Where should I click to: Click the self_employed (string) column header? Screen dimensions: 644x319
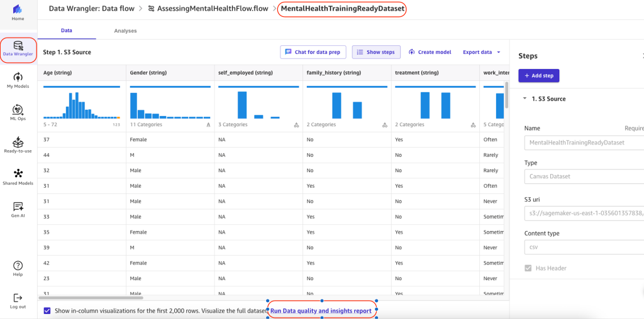click(258, 73)
